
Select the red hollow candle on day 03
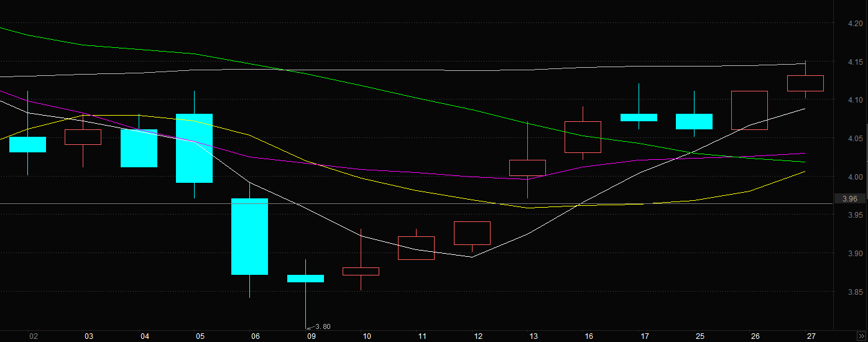click(x=83, y=137)
